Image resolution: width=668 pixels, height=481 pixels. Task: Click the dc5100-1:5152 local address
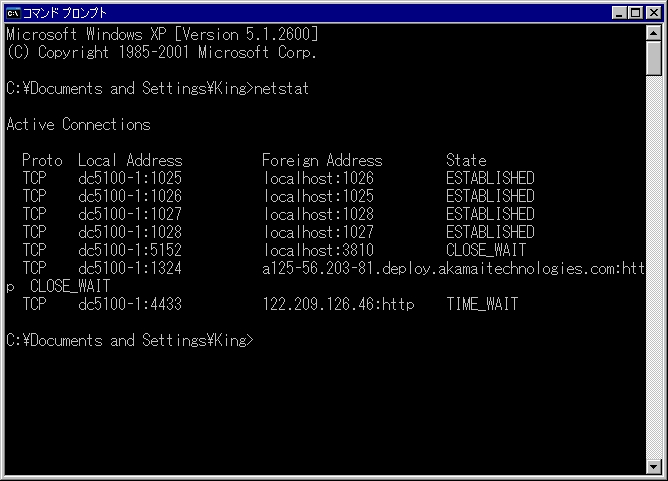[x=130, y=250]
